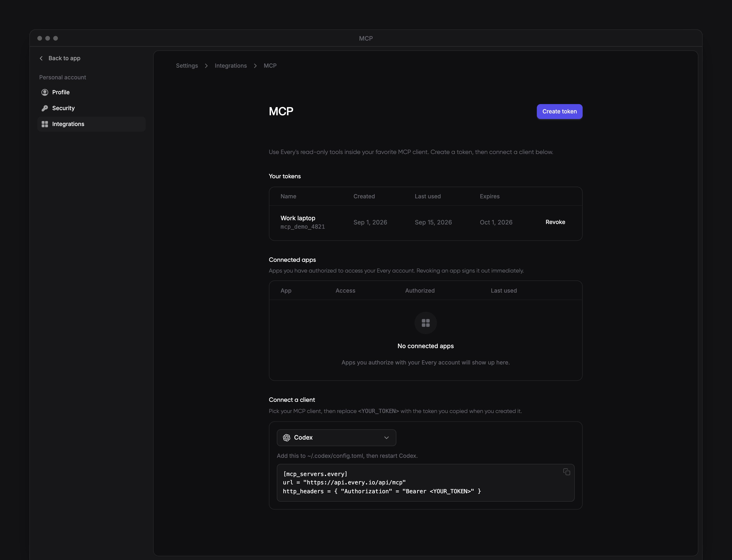Click the http_headers line in code block
Screen dimensions: 732x560
tap(382, 491)
